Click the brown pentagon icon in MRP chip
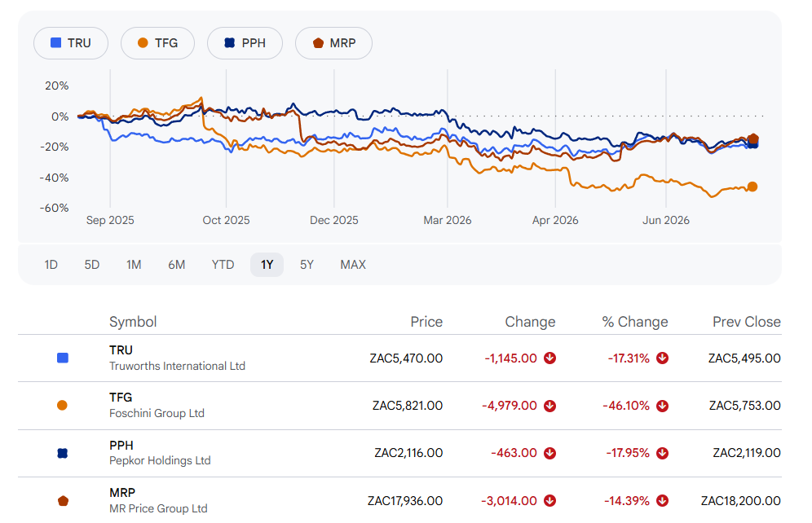 318,43
